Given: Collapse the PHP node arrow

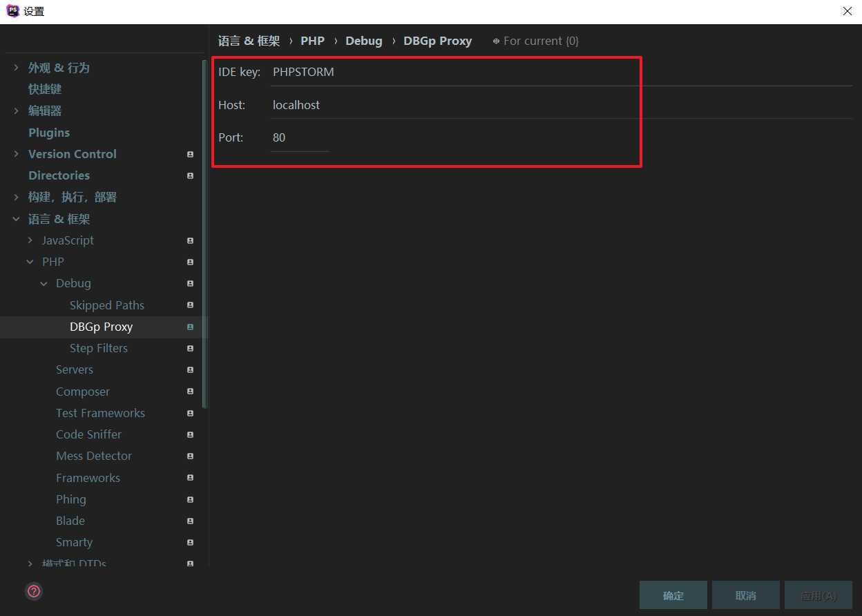Looking at the screenshot, I should [30, 262].
